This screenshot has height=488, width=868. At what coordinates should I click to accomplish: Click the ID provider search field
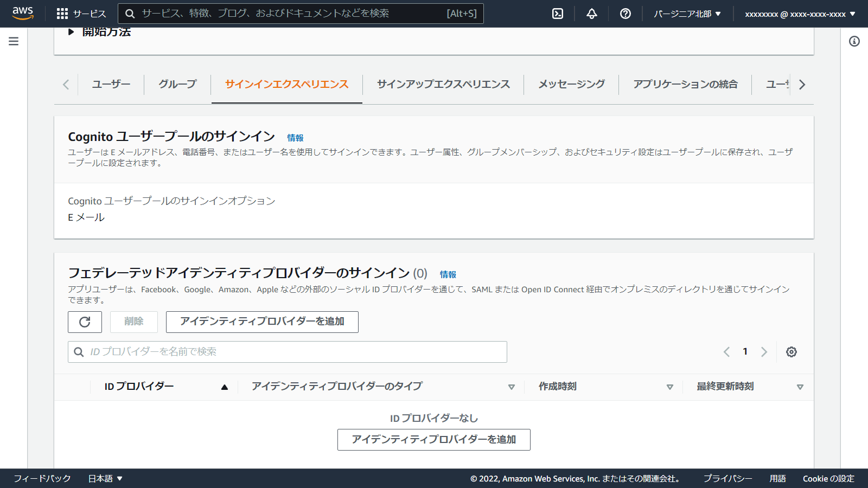click(x=287, y=351)
